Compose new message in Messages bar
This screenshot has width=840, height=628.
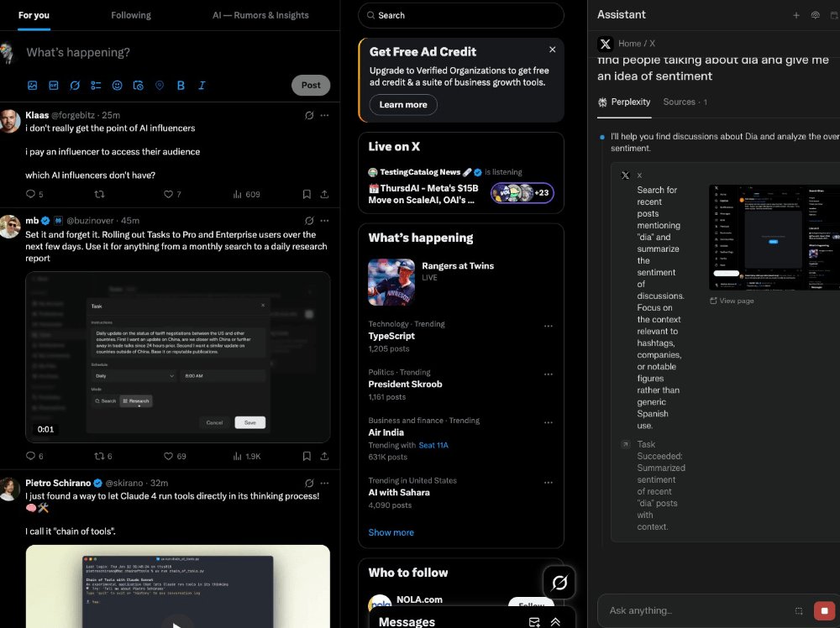tap(534, 621)
